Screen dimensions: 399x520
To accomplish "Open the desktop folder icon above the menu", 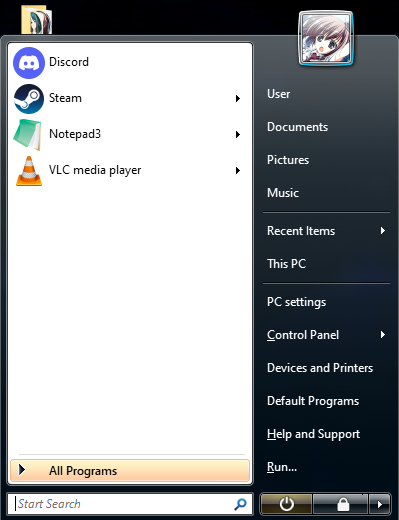I will click(x=37, y=20).
